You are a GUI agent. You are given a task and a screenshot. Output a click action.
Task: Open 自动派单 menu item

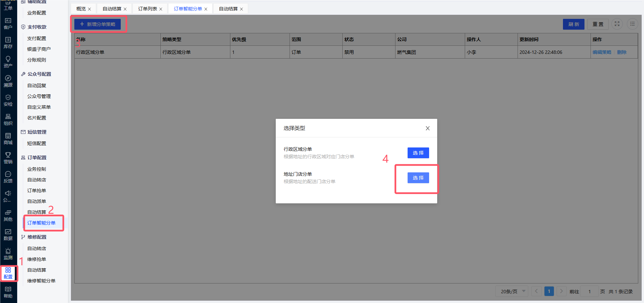(x=37, y=201)
